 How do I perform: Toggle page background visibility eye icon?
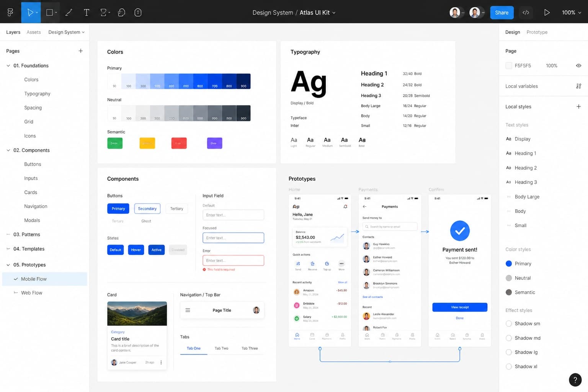(x=578, y=65)
